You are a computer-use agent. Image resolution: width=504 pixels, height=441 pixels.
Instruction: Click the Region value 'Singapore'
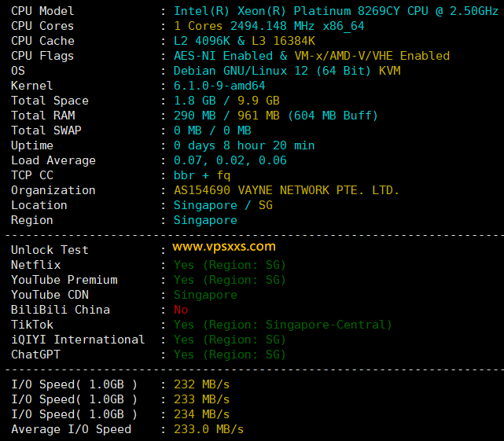click(205, 220)
